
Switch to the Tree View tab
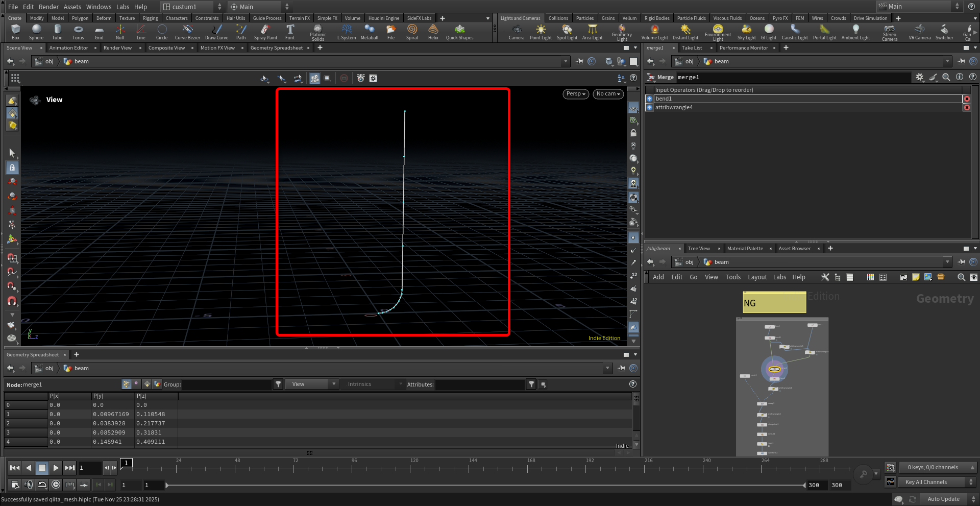(x=698, y=249)
